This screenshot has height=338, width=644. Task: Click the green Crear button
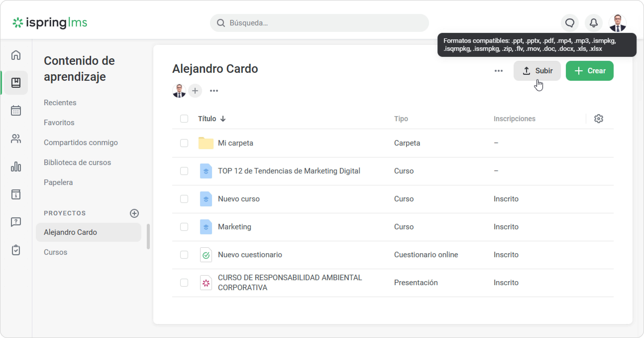pos(590,71)
